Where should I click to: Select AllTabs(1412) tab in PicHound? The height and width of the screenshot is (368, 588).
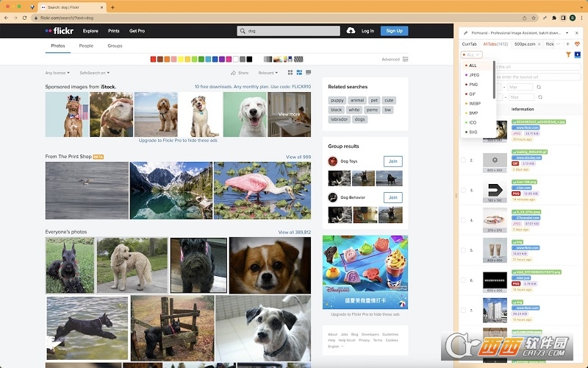coord(495,44)
